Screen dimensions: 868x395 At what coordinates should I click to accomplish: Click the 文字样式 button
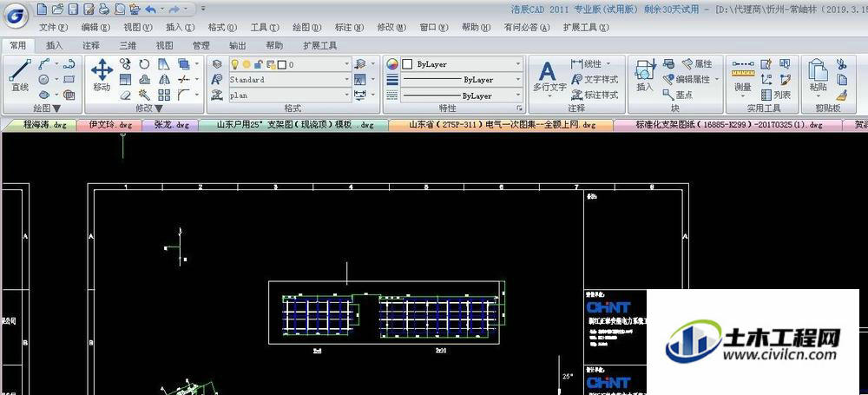click(595, 80)
